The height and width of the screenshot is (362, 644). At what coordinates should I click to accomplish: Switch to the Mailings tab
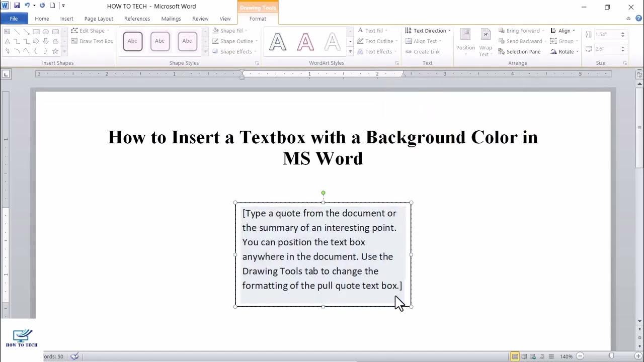[x=171, y=19]
